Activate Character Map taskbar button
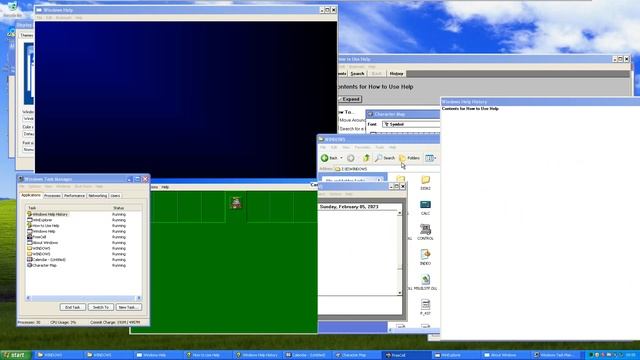Screen dimensions: 640x360 357,355
